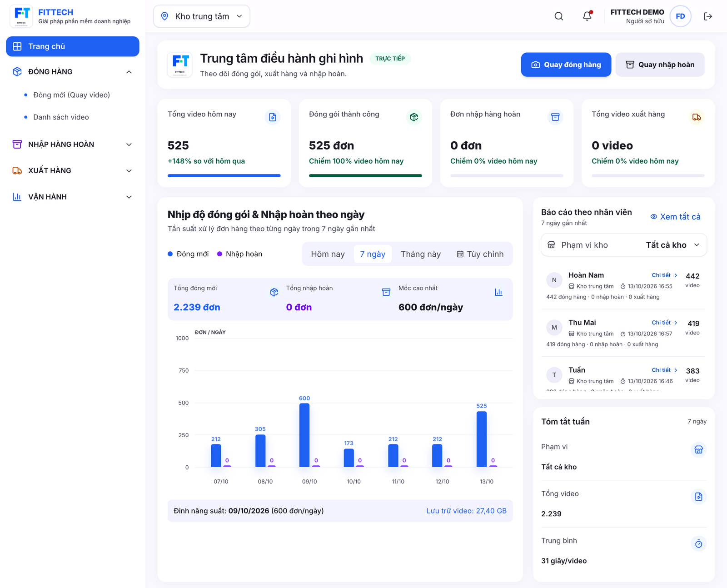727x588 pixels.
Task: Click the truck icon on Tổng video xuất hàng card
Action: point(697,117)
